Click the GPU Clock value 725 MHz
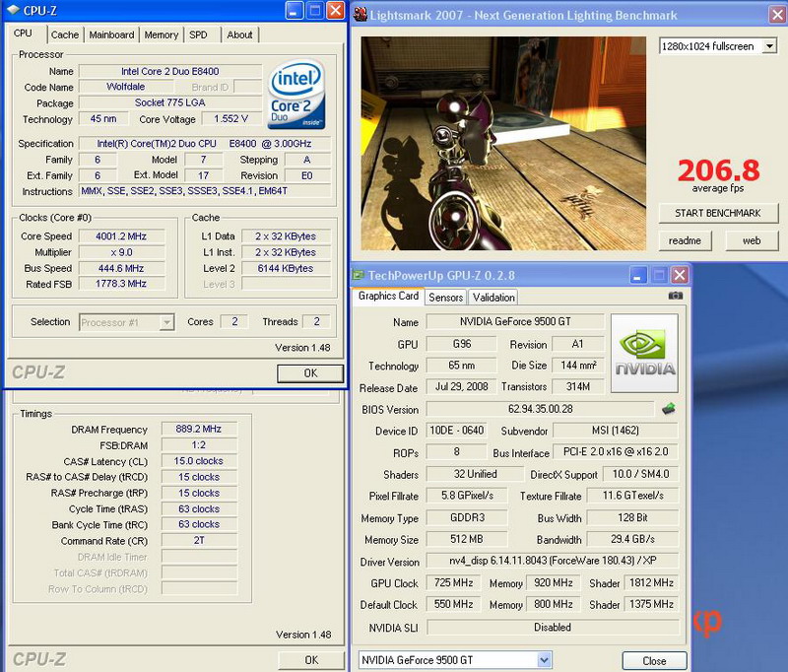The width and height of the screenshot is (788, 672). tap(453, 583)
